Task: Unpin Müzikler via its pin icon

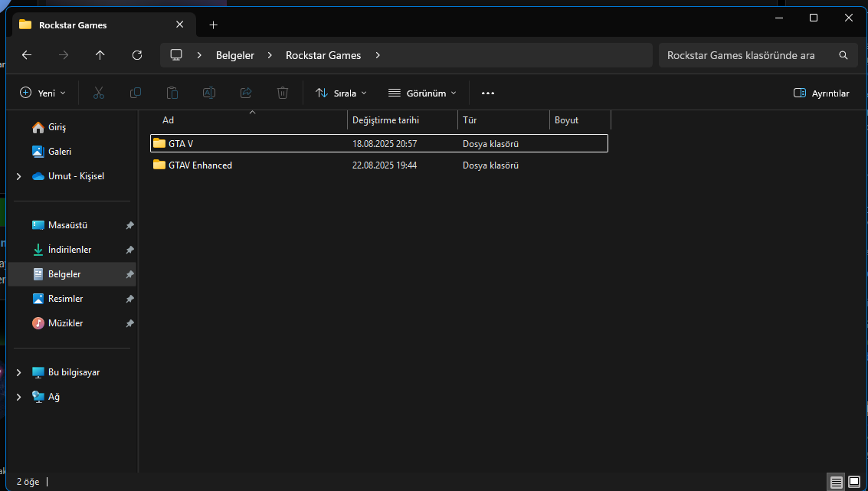Action: tap(129, 322)
